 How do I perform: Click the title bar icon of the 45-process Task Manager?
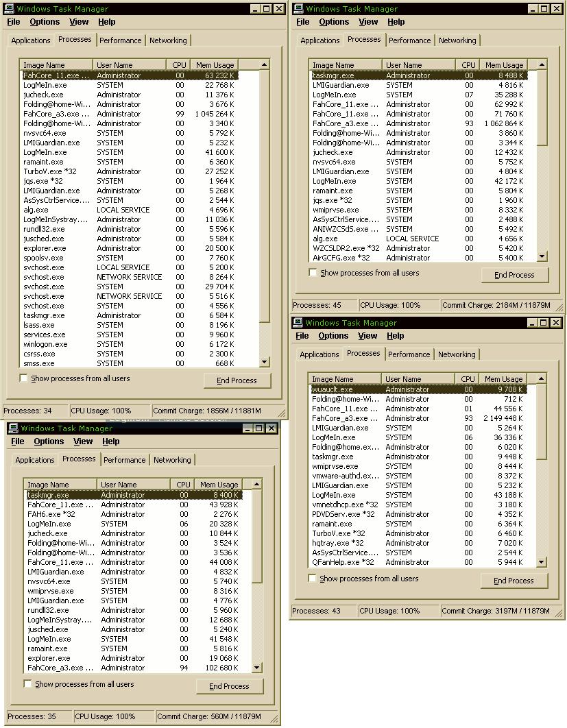(x=298, y=9)
